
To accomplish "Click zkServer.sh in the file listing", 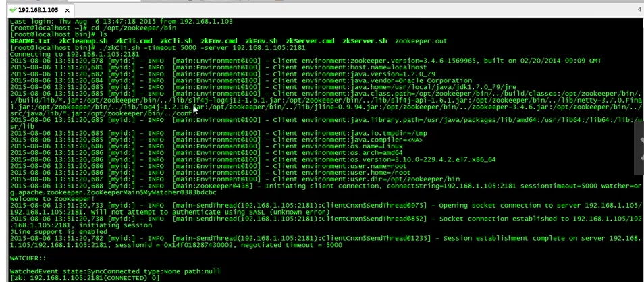I will [x=365, y=41].
